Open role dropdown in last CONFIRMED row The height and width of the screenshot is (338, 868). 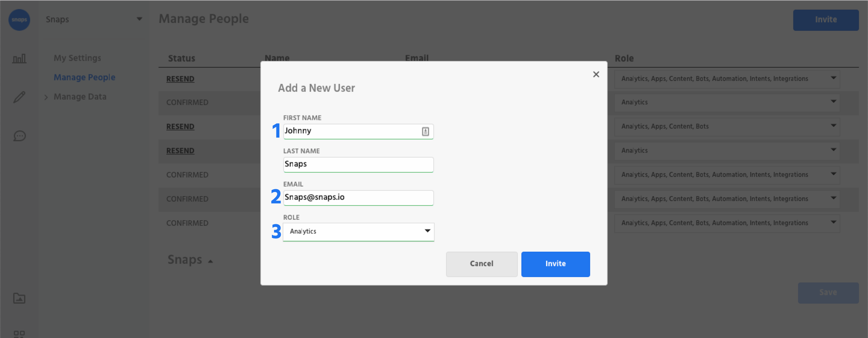pos(727,223)
